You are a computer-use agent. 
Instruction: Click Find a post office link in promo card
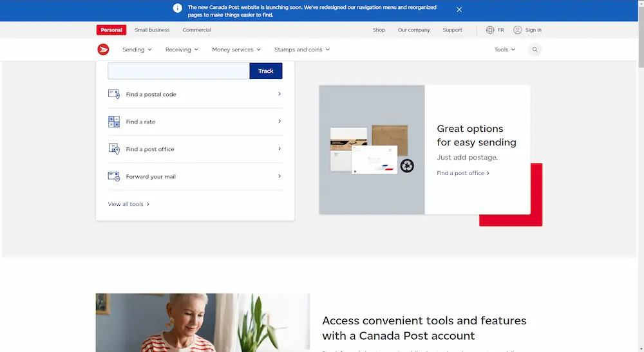point(463,173)
